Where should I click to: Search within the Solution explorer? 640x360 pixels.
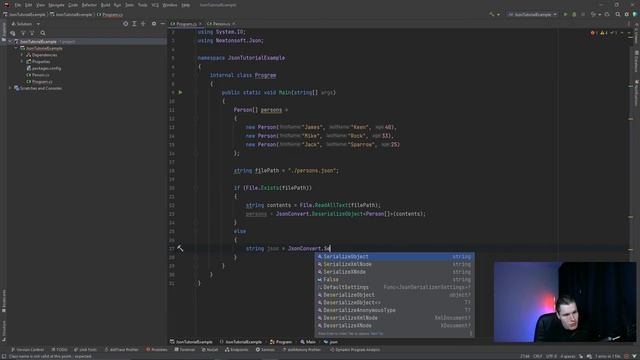pos(43,33)
